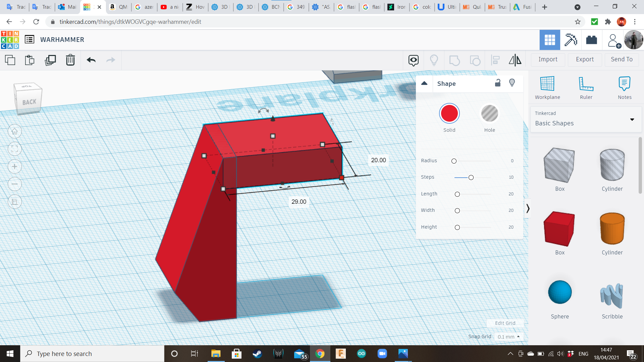
Task: Switch to the Blocks view tab
Action: pyautogui.click(x=571, y=40)
